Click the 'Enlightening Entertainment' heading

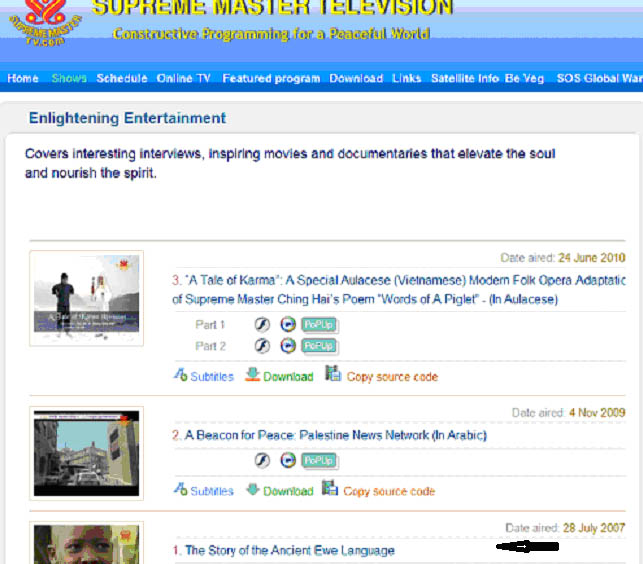(x=127, y=118)
